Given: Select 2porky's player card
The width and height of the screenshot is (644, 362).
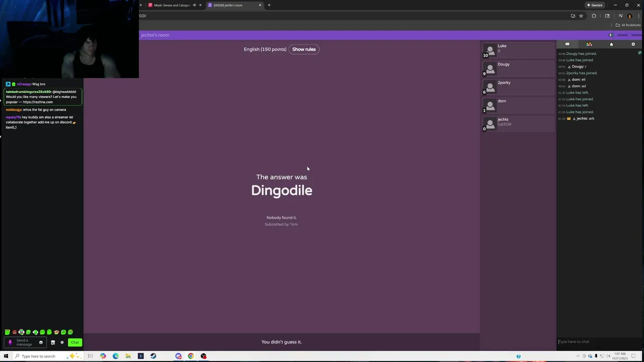Looking at the screenshot, I should [518, 87].
